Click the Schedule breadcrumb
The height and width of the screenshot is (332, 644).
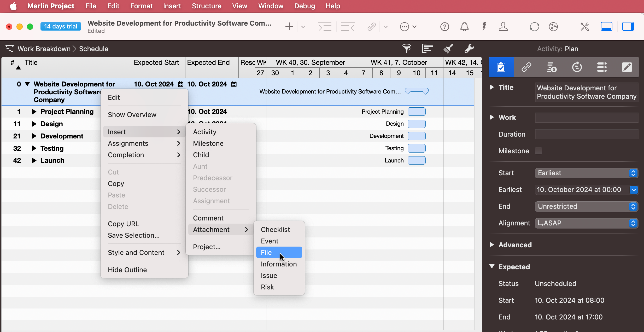pos(93,49)
